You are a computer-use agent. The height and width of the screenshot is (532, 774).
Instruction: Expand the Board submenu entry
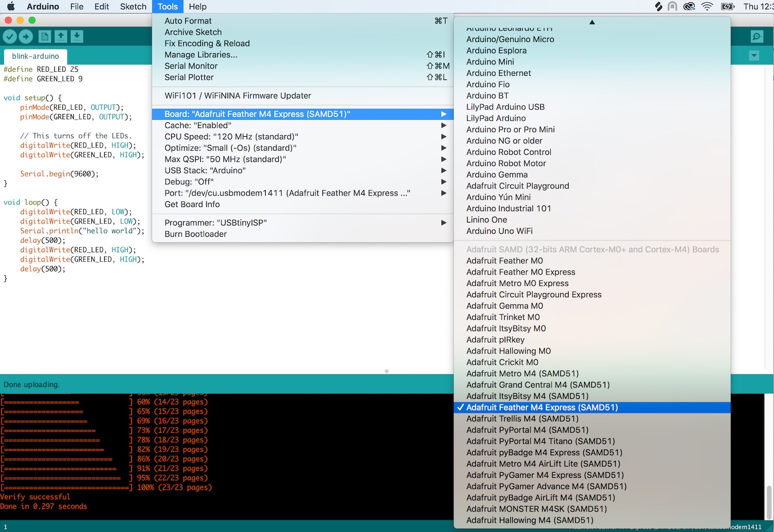pos(303,114)
